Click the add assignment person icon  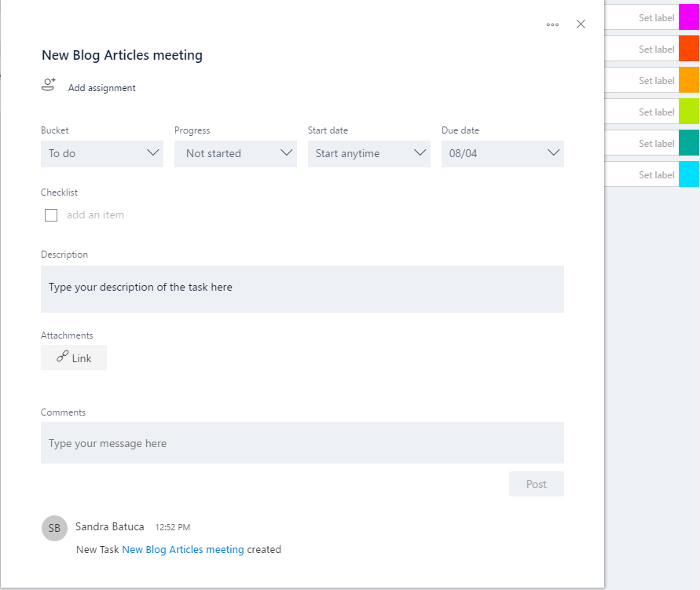pyautogui.click(x=49, y=86)
